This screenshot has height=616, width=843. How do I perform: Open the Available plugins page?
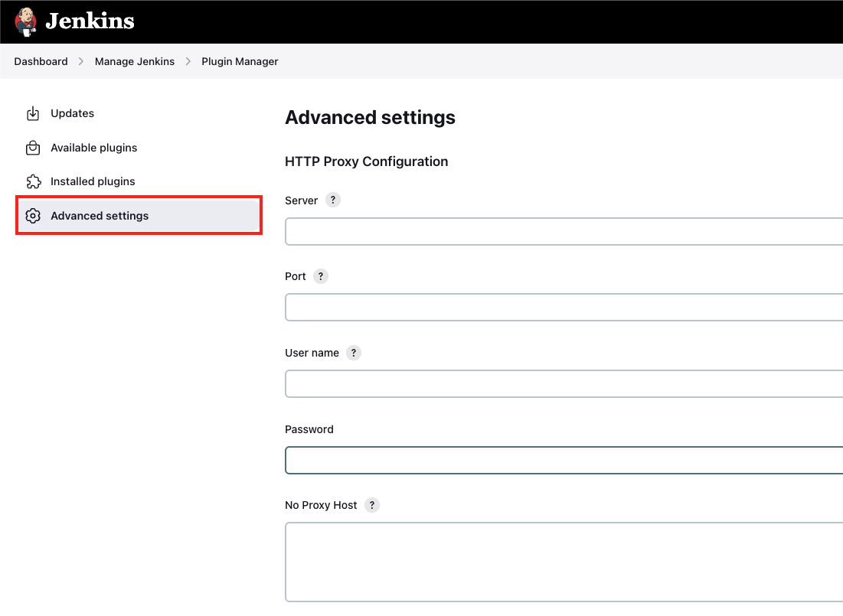coord(93,148)
